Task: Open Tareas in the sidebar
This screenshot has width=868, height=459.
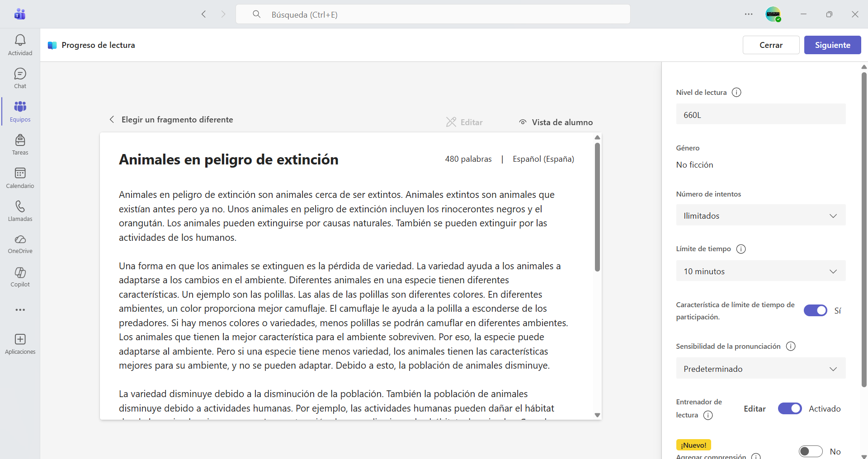Action: pyautogui.click(x=20, y=145)
